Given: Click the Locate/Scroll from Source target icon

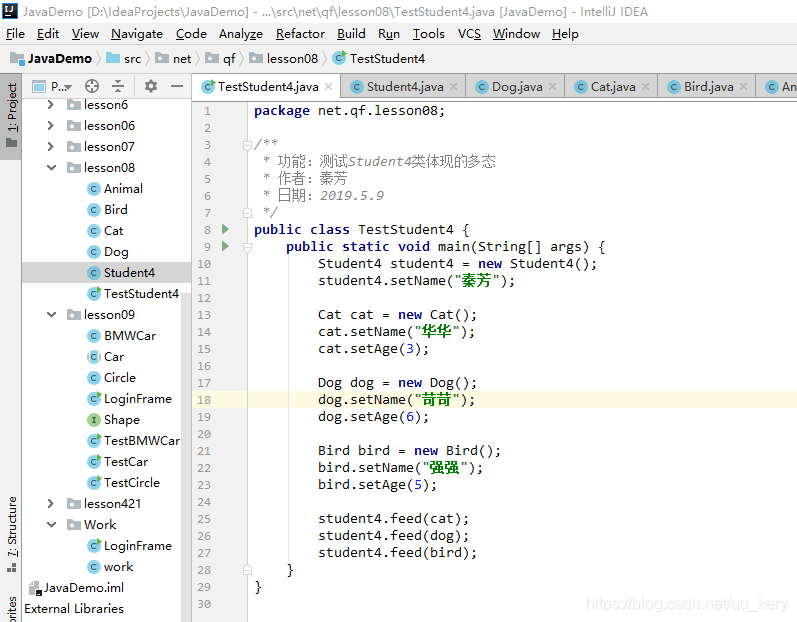Looking at the screenshot, I should point(91,86).
